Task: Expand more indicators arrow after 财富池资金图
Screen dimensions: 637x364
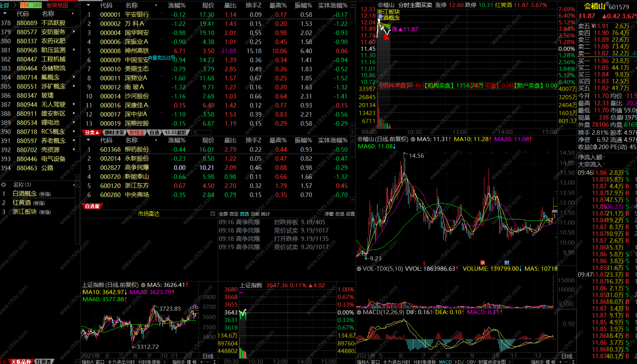Action: (x=510, y=362)
